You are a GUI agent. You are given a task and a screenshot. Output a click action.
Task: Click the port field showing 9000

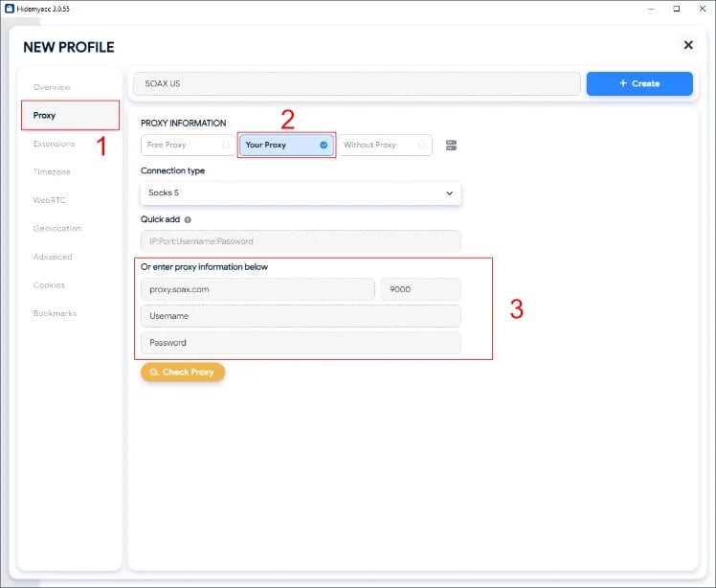tap(420, 289)
